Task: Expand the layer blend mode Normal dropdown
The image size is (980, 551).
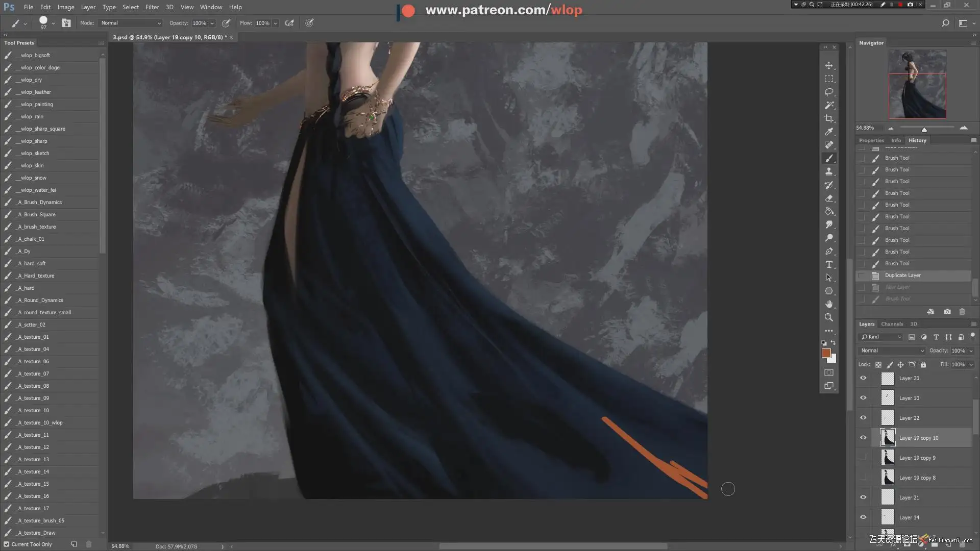Action: coord(892,350)
